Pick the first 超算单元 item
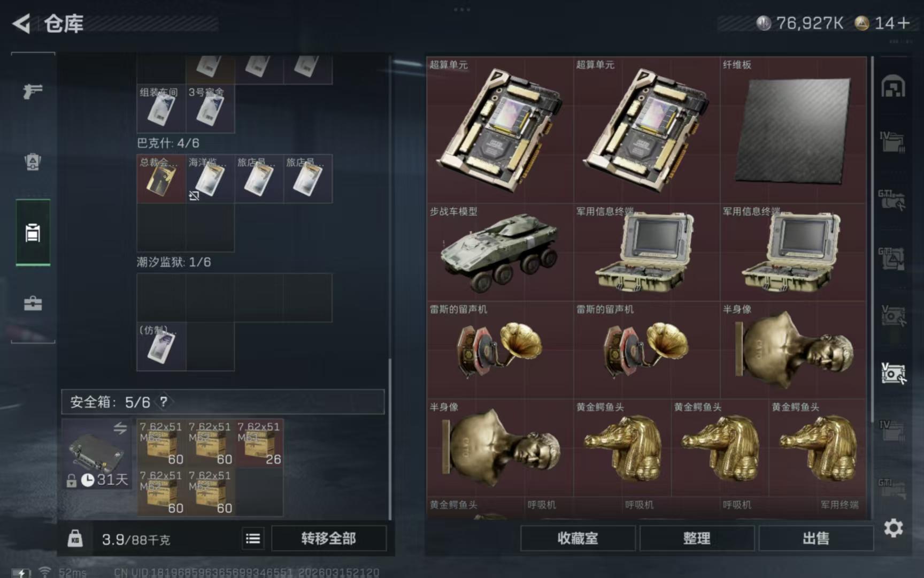Viewport: 924px width, 578px height. 500,130
